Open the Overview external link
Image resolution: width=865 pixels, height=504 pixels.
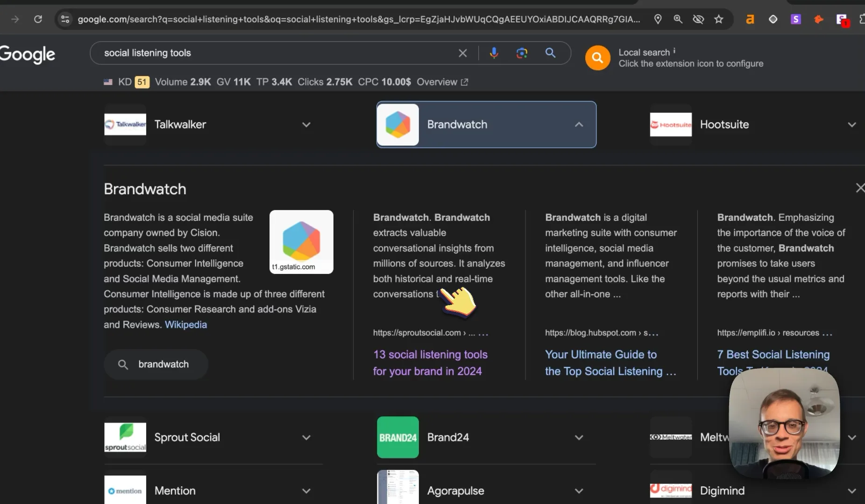tap(442, 82)
